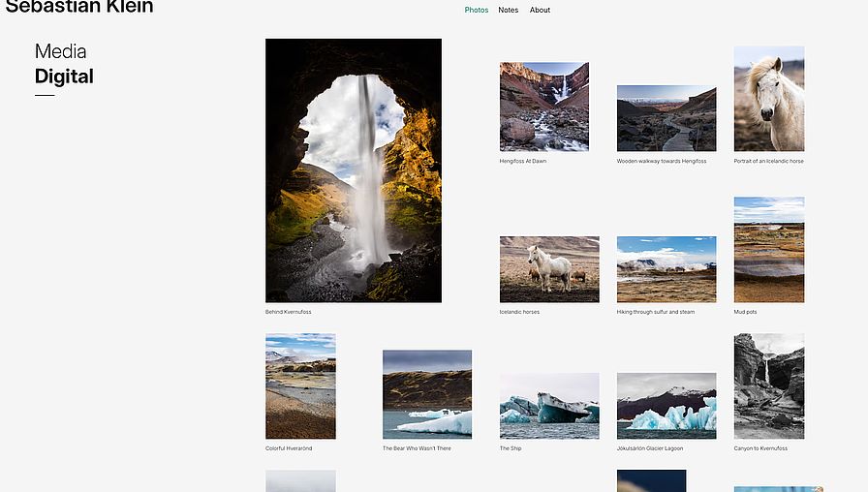
Task: Click the 'Colorful Hverarönd' caption
Action: coord(289,448)
